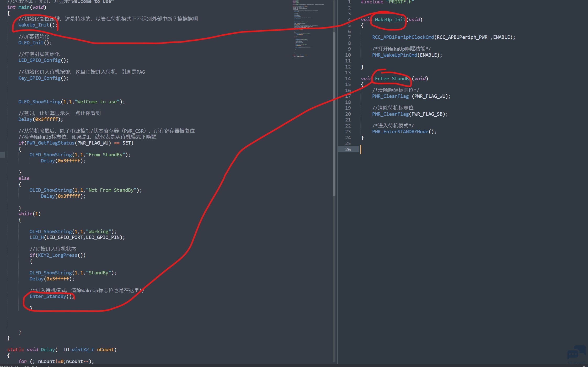The width and height of the screenshot is (588, 367).
Task: Click the 'int main(void)' function header
Action: pyautogui.click(x=27, y=7)
